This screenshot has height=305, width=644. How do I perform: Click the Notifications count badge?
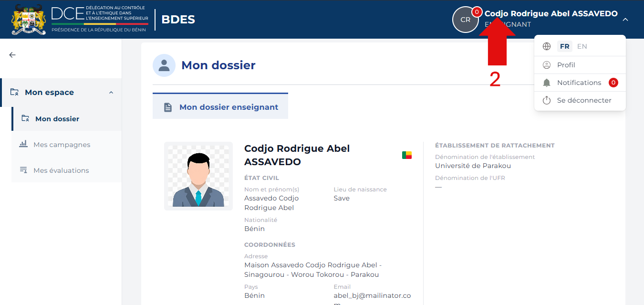[613, 83]
